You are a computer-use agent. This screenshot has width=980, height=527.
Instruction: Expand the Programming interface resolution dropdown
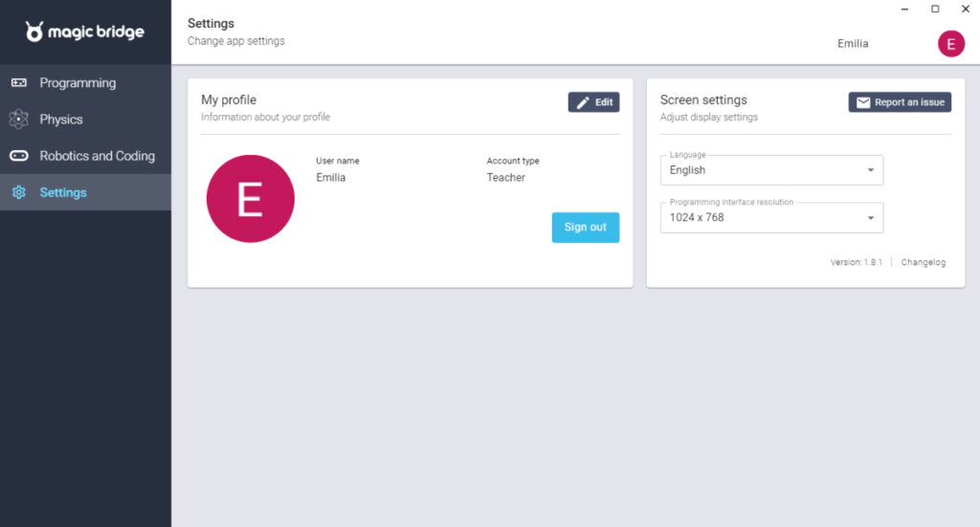[x=770, y=217]
